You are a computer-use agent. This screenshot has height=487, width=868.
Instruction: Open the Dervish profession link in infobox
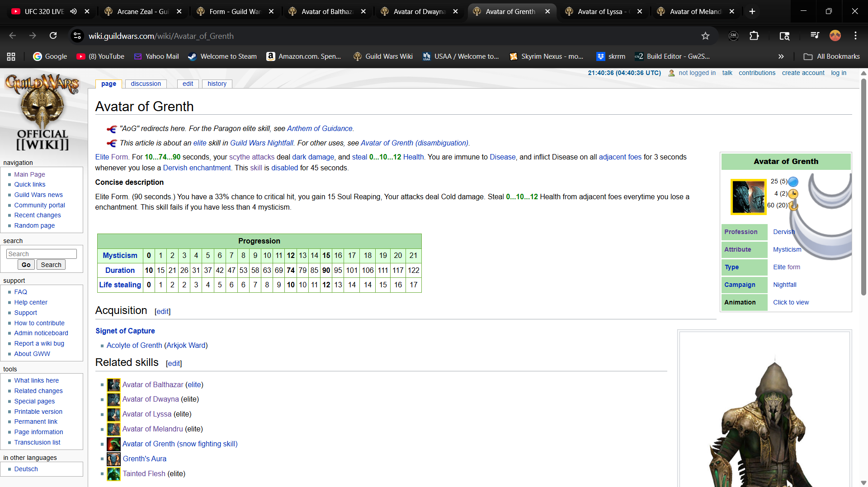pos(783,232)
